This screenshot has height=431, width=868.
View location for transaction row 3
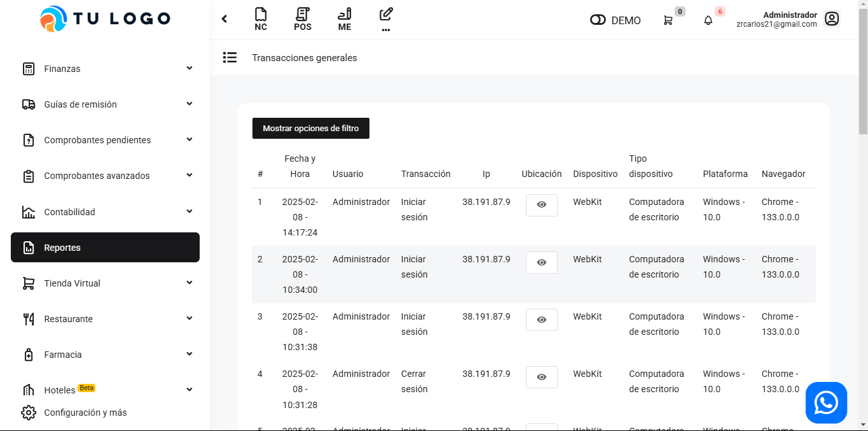tap(541, 320)
